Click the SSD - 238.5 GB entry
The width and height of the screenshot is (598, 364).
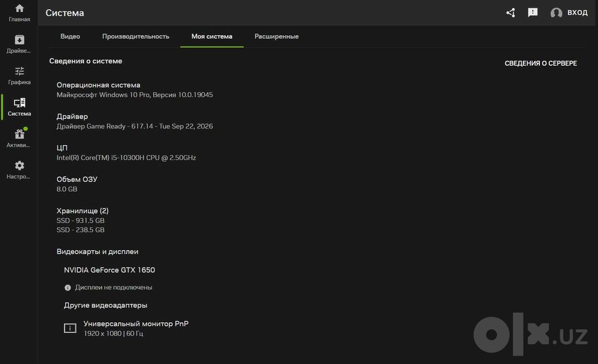coord(81,230)
